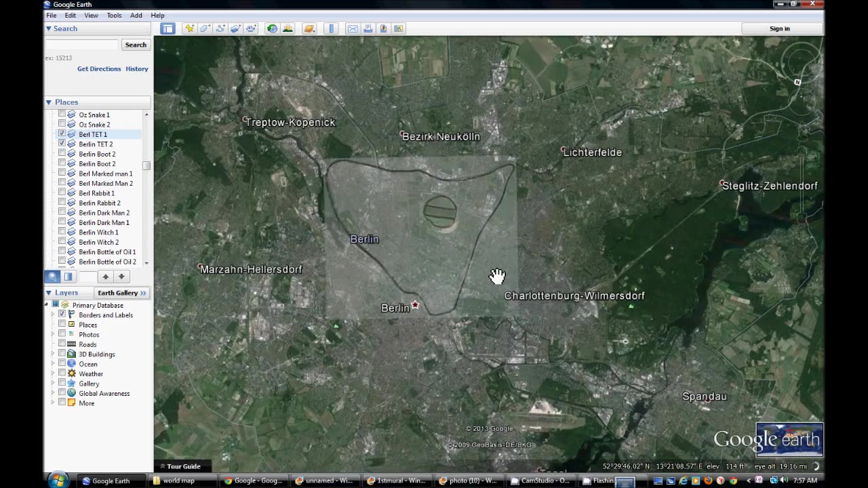Email this view envelope icon

click(353, 28)
